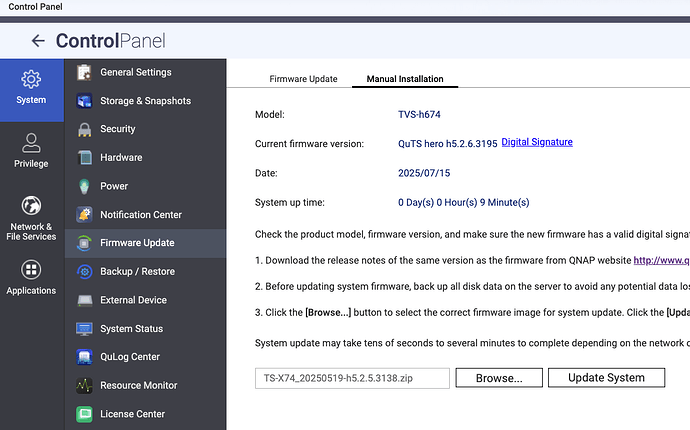This screenshot has height=430, width=690.
Task: Click the General Settings clipboard icon
Action: click(x=84, y=72)
